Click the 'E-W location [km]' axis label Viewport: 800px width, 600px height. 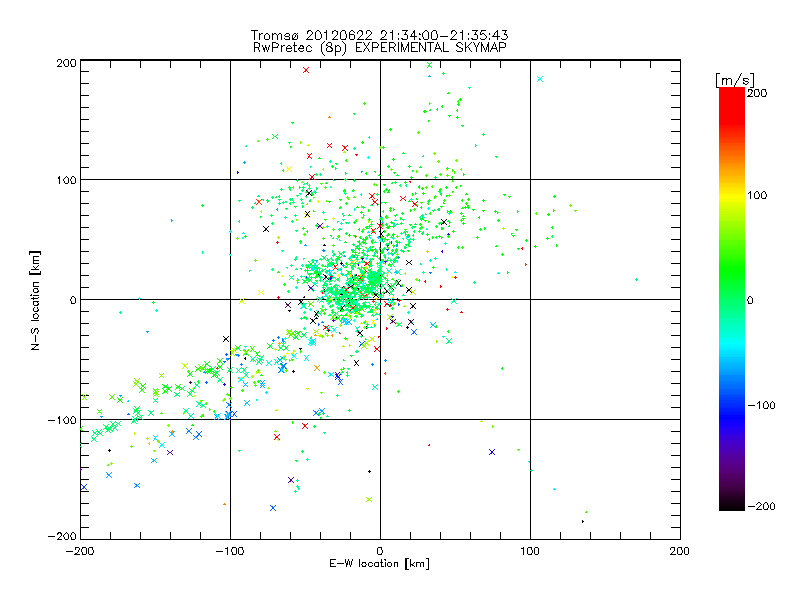point(379,564)
